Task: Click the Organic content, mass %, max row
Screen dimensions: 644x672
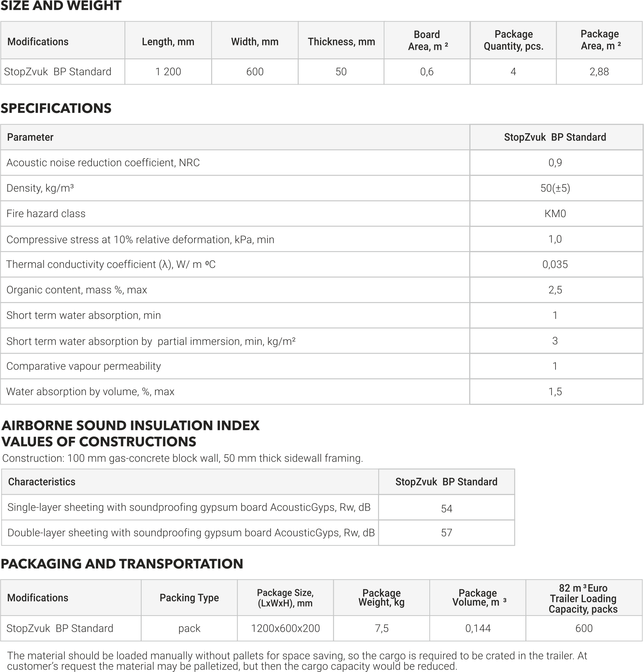Action: (x=77, y=290)
